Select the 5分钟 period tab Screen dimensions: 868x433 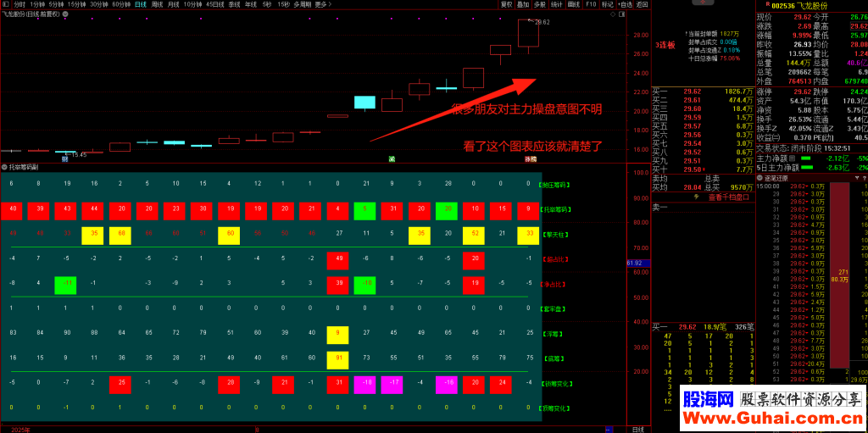(x=57, y=4)
